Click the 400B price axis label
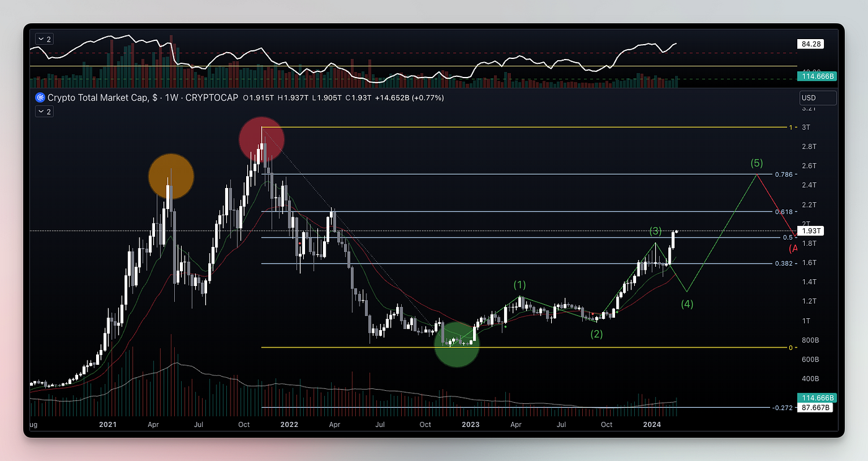 click(810, 378)
